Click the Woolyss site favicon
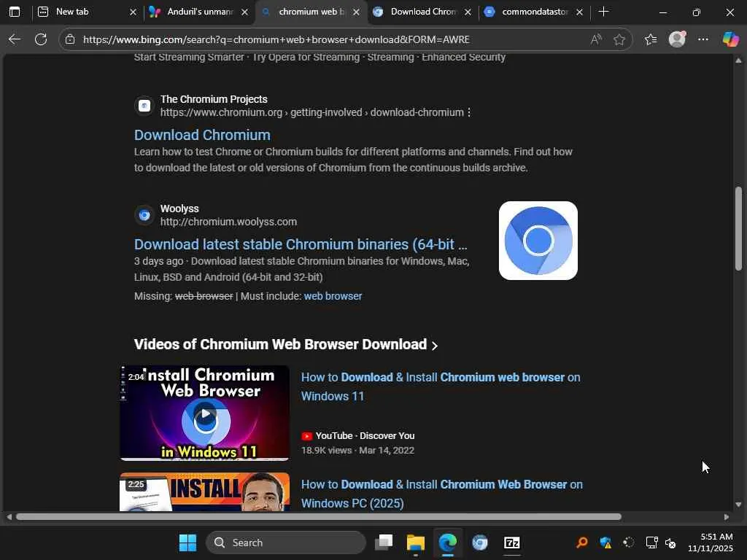This screenshot has height=560, width=747. pos(144,215)
